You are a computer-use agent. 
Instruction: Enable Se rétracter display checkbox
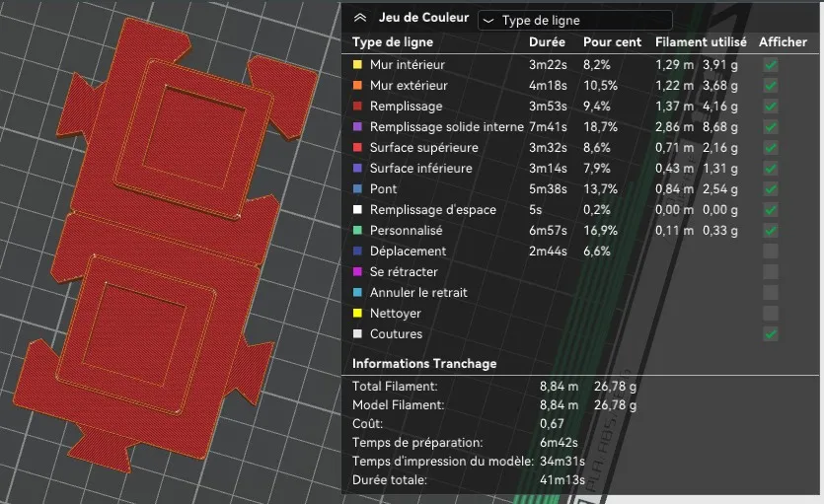(771, 272)
